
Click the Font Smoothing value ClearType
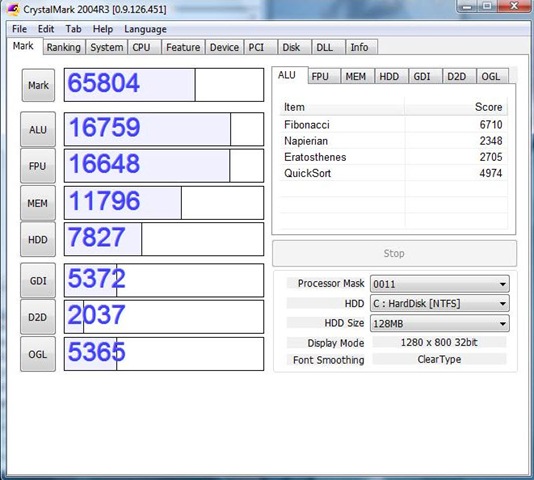[x=439, y=359]
